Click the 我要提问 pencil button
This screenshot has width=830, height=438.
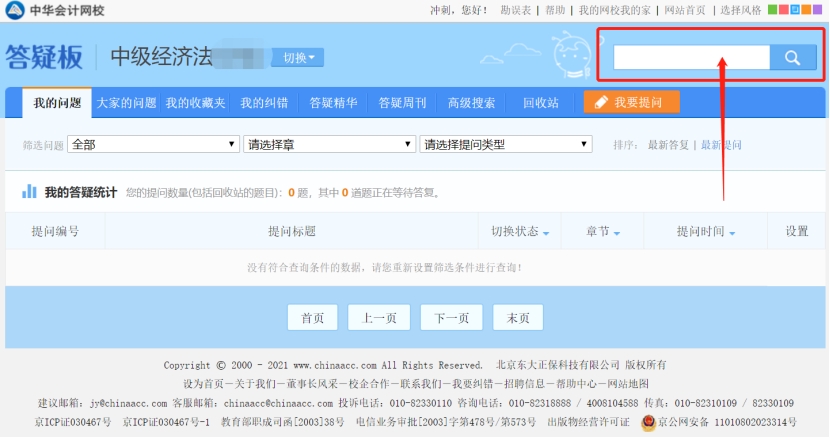click(631, 102)
